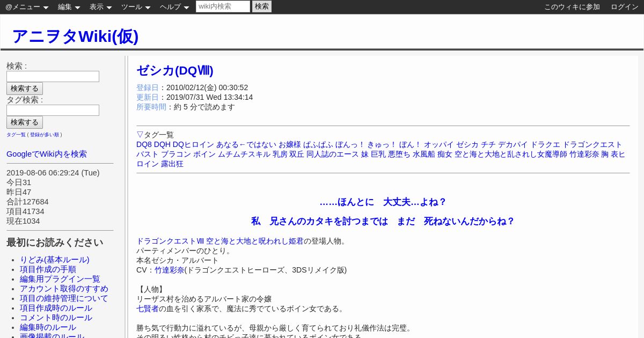
Task: Open the 表示 dropdown menu
Action: [x=100, y=7]
